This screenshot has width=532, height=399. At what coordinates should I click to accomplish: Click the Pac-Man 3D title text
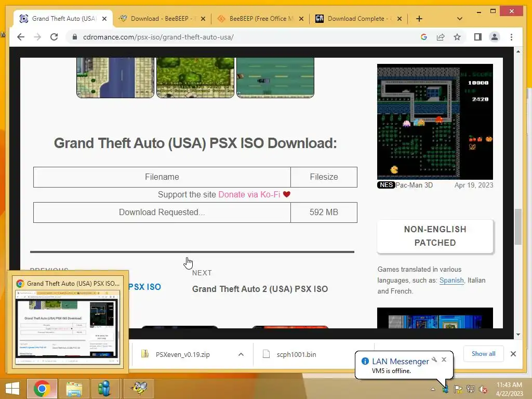click(x=414, y=185)
